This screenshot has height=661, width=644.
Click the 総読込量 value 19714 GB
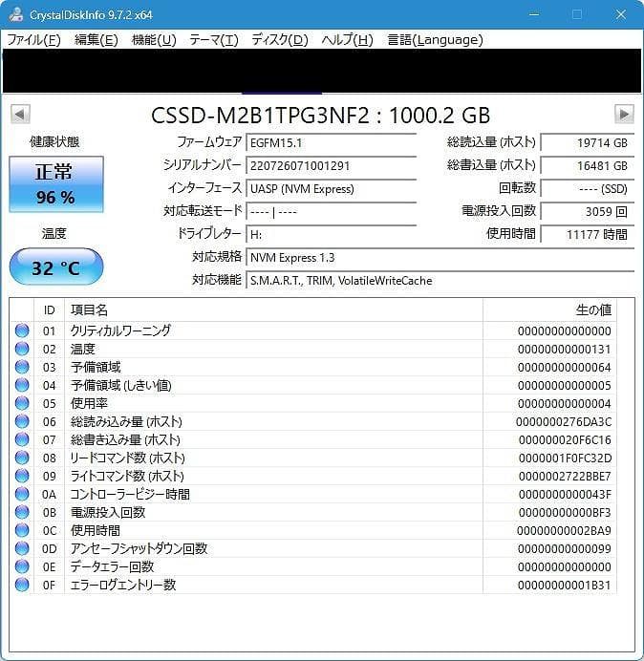click(587, 142)
